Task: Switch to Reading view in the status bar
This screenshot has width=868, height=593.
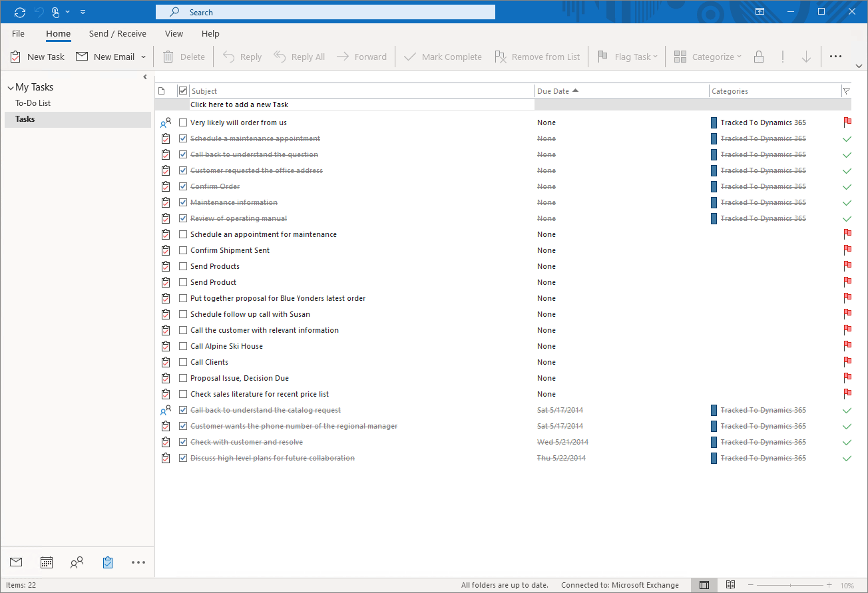Action: click(x=730, y=585)
